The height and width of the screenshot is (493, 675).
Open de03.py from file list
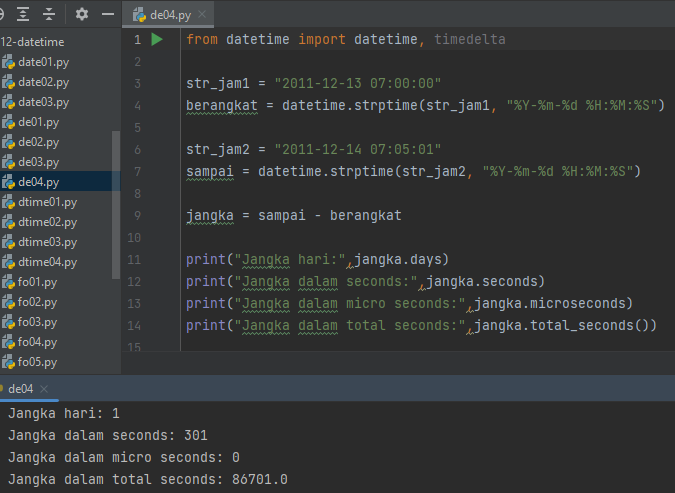coord(38,162)
